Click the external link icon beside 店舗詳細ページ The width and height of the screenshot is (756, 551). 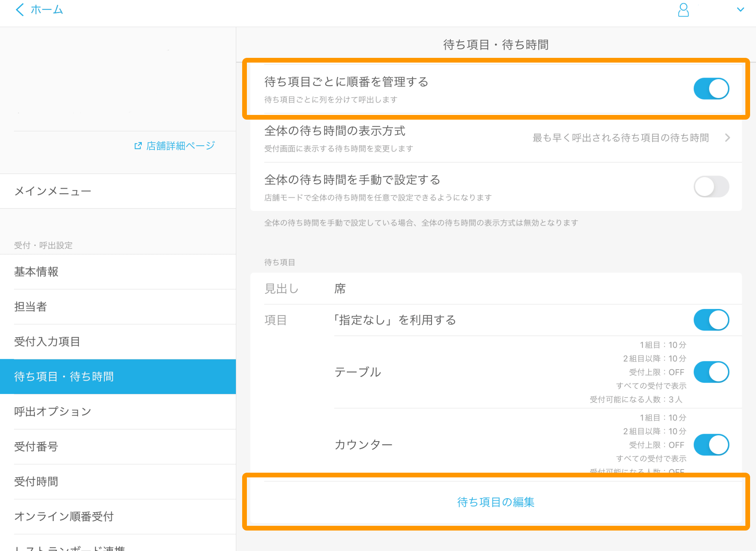[x=138, y=146]
